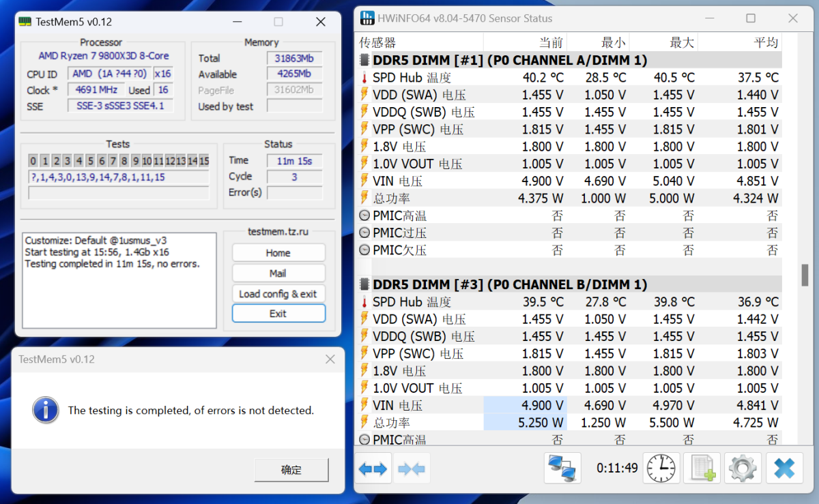Select the DDR5 DIMM [#1] group header
This screenshot has height=504, width=819.
[510, 60]
